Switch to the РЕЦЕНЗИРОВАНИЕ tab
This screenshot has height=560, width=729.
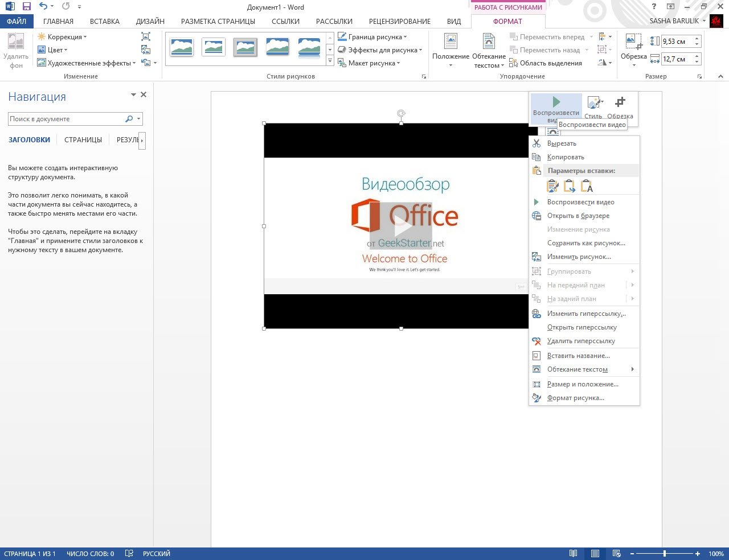(400, 21)
